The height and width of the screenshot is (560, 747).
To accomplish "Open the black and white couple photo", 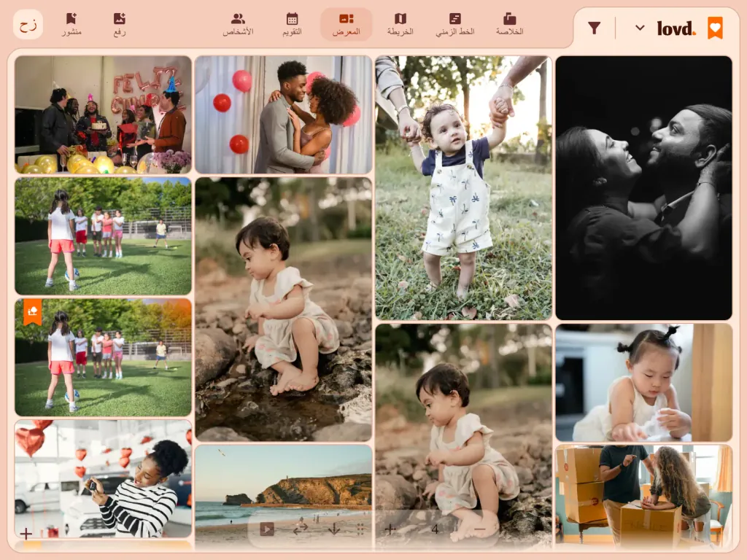I will (x=643, y=188).
